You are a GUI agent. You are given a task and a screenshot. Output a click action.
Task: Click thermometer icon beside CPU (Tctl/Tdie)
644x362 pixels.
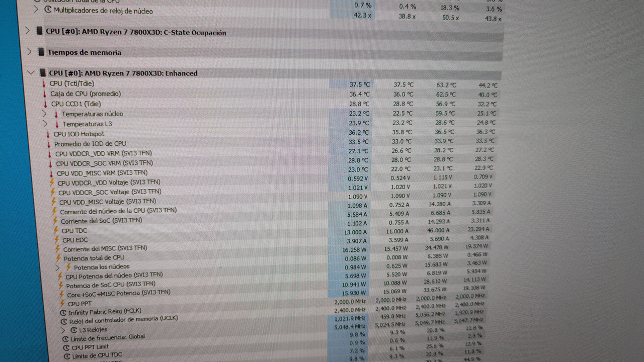(44, 84)
